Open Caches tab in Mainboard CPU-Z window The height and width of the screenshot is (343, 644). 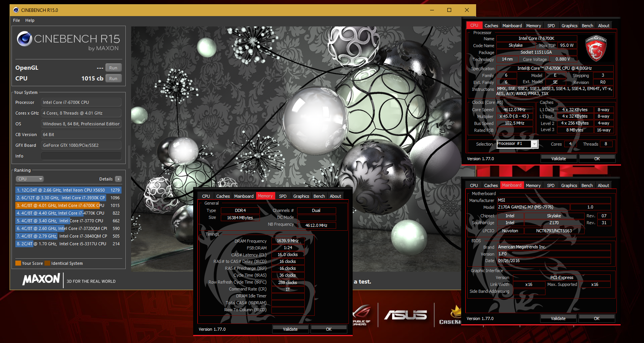pos(491,185)
